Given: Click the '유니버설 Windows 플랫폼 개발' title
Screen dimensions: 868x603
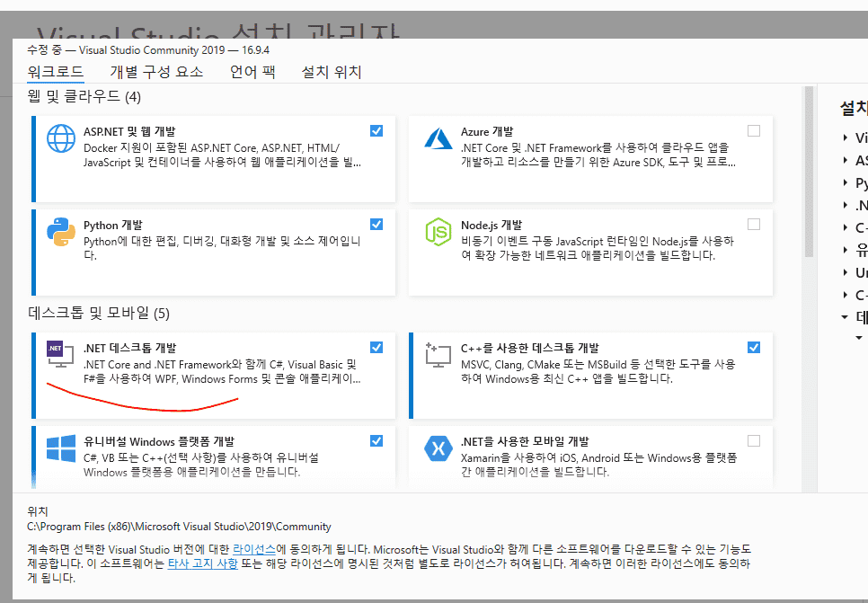Looking at the screenshot, I should [x=159, y=442].
